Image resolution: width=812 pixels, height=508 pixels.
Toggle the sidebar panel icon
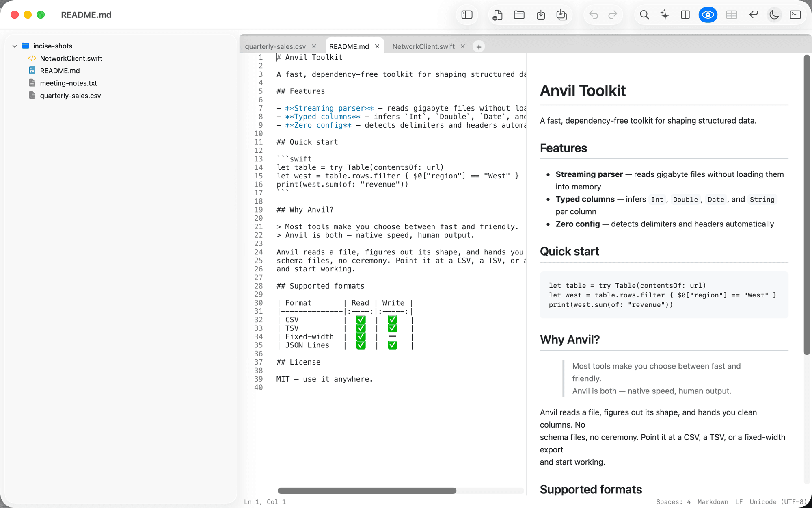coord(467,15)
